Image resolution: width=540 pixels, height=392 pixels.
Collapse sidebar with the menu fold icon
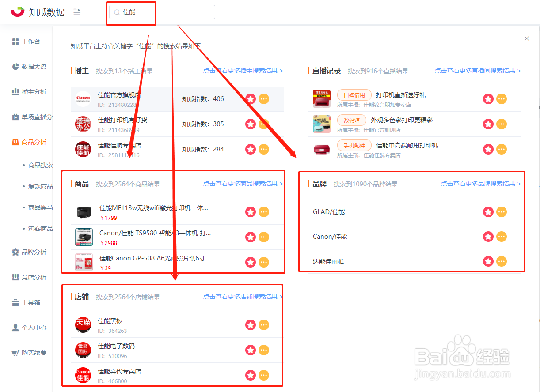pos(77,12)
